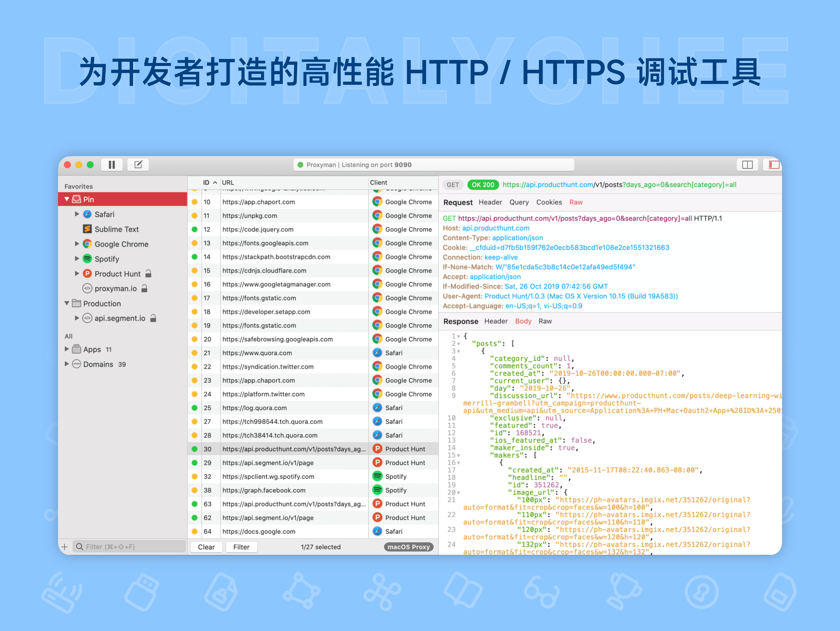This screenshot has height=631, width=840.
Task: Click the Safari icon in row 21
Action: click(377, 353)
